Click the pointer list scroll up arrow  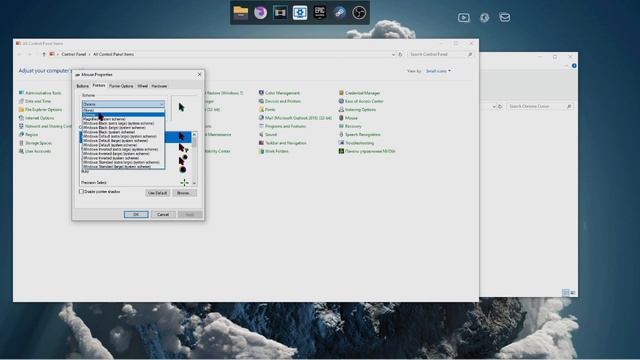click(x=194, y=134)
